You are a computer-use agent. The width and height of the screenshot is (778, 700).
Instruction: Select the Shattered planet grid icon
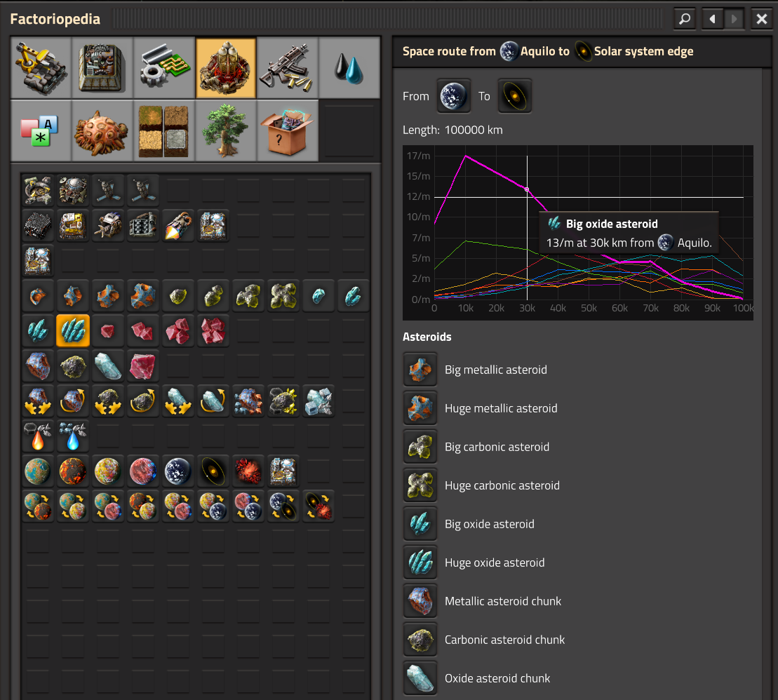pyautogui.click(x=248, y=471)
